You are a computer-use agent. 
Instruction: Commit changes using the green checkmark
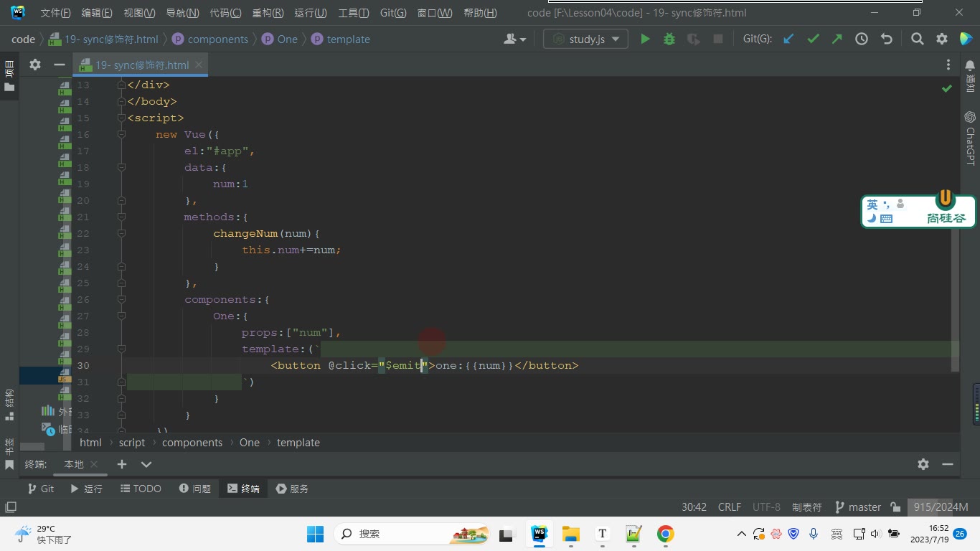(x=813, y=39)
